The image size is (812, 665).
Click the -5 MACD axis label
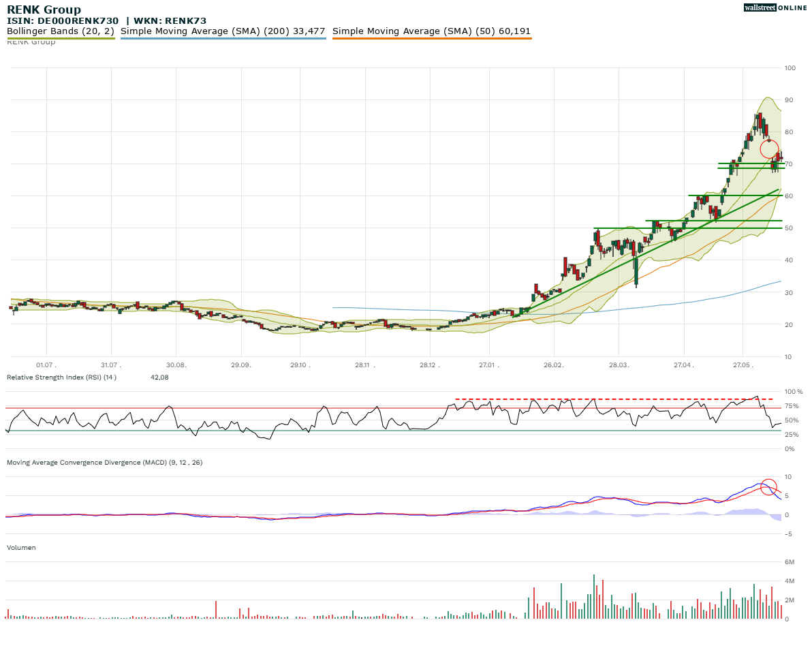point(788,534)
